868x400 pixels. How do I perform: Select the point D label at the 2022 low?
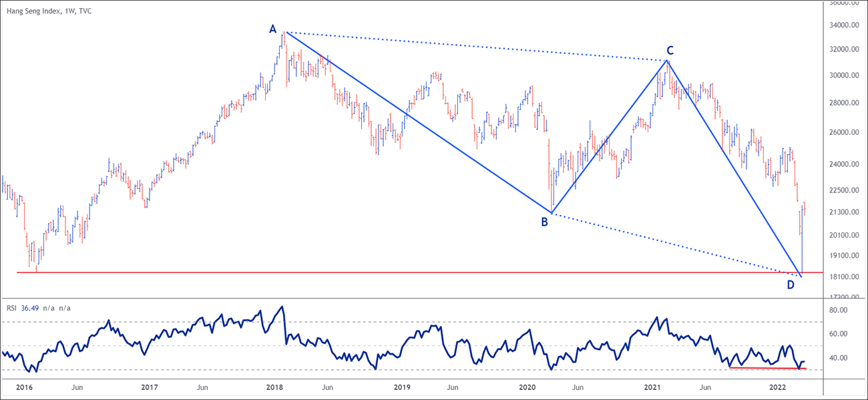790,285
